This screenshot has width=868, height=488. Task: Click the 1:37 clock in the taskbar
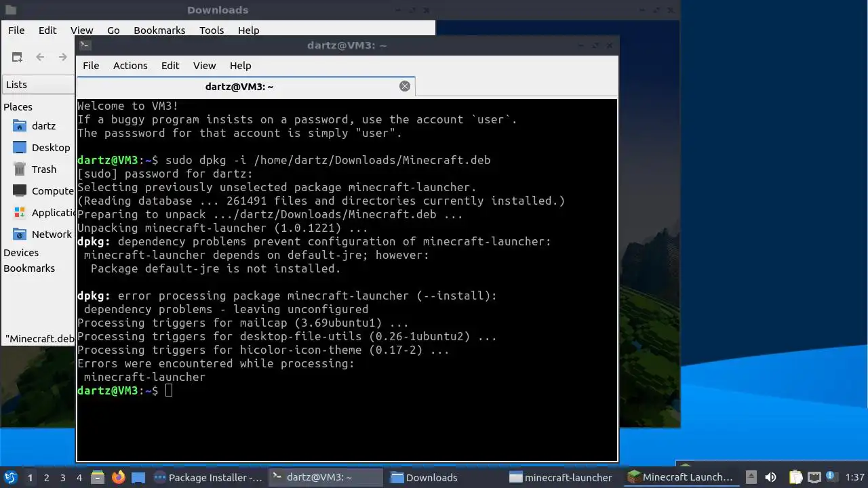[855, 478]
